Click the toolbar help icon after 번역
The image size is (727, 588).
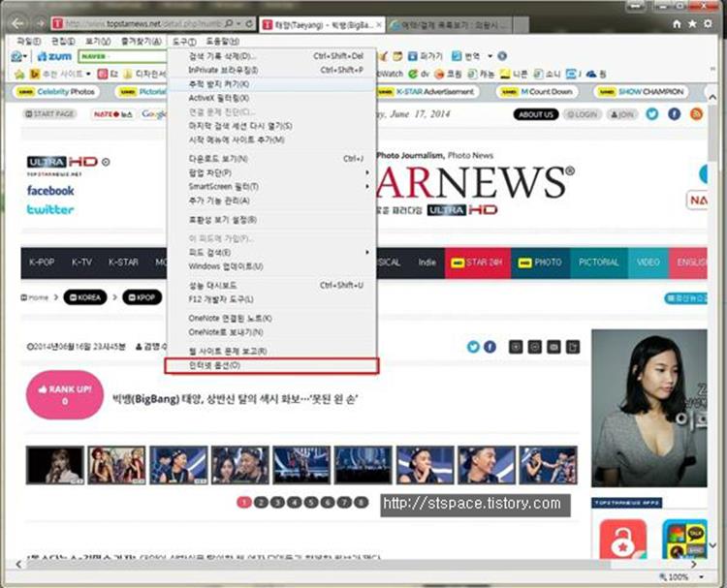502,56
